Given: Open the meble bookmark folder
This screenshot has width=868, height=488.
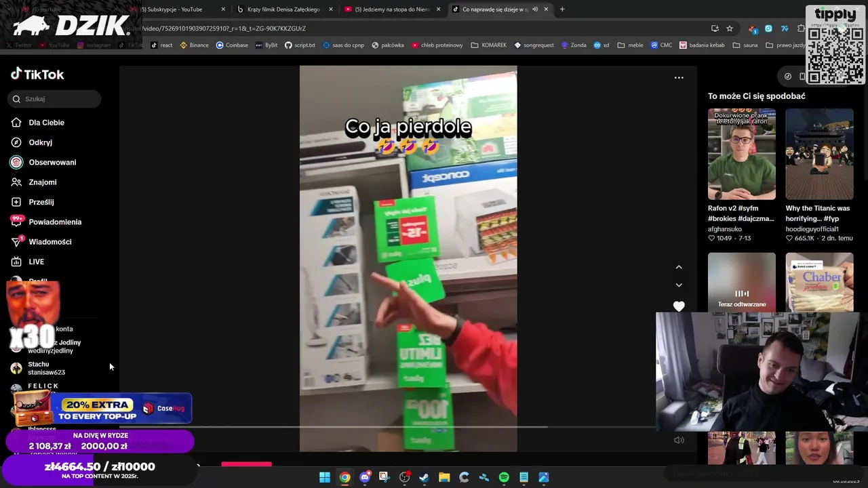Looking at the screenshot, I should click(630, 45).
